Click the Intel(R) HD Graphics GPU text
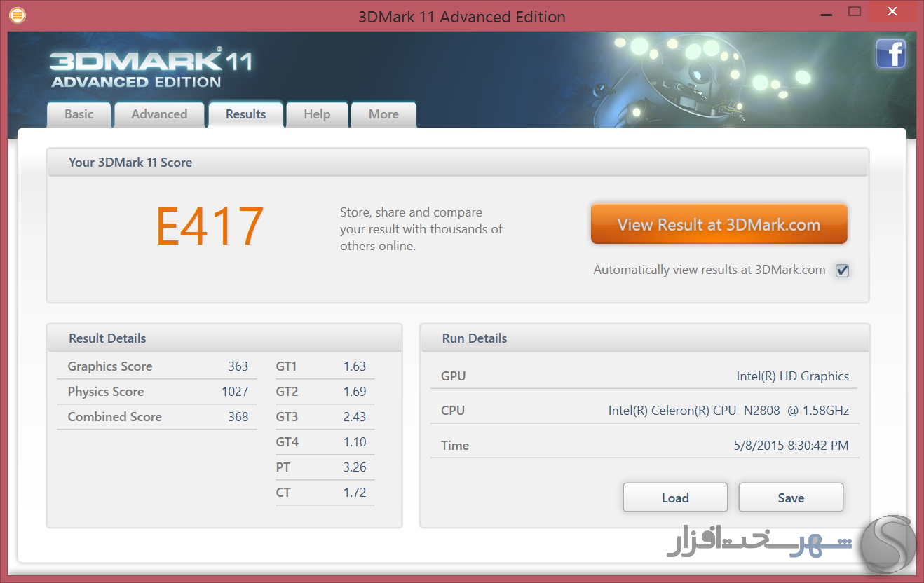The width and height of the screenshot is (924, 583). pyautogui.click(x=792, y=376)
